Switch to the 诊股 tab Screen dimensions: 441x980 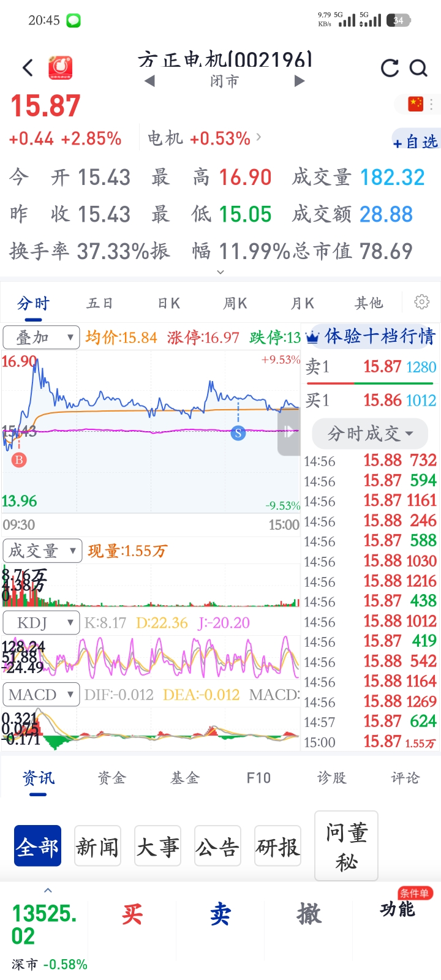pos(332,778)
